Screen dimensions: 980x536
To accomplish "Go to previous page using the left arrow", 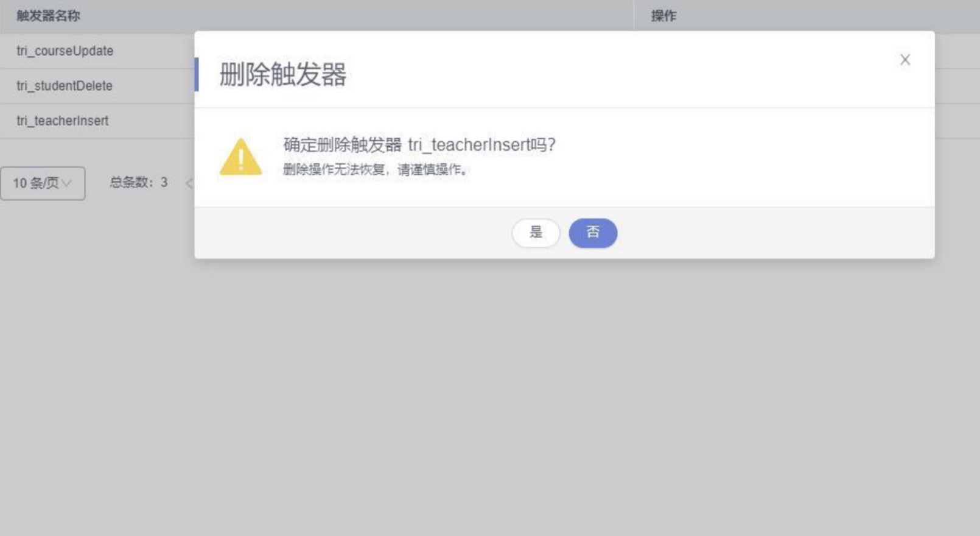I will 189,183.
